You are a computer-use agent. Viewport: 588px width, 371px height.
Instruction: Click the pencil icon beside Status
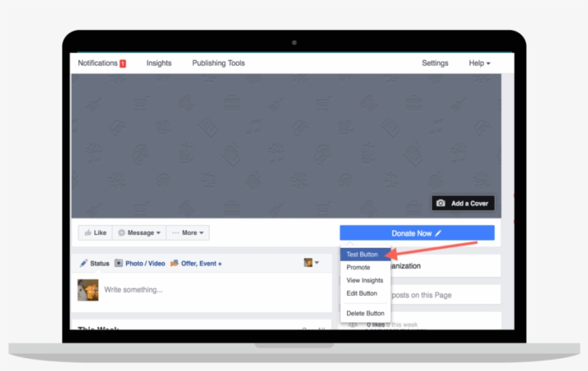pyautogui.click(x=84, y=263)
